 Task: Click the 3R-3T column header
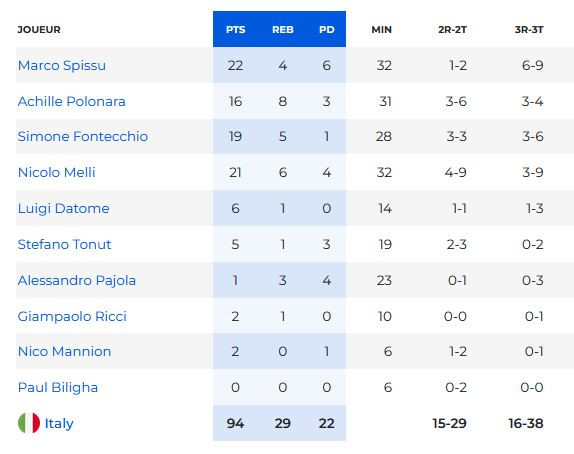(529, 30)
